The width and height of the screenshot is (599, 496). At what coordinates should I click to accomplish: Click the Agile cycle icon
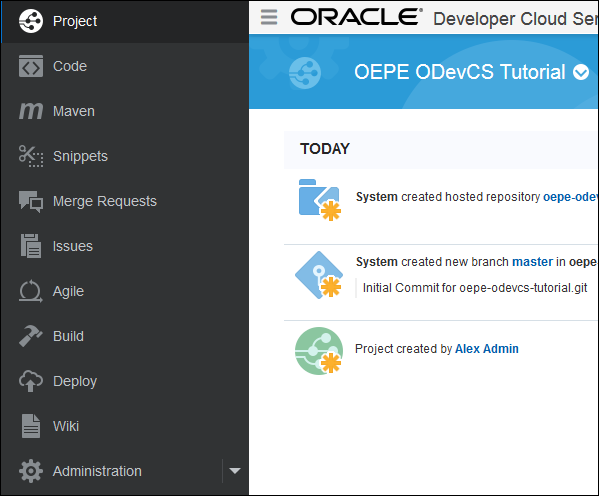tap(31, 291)
